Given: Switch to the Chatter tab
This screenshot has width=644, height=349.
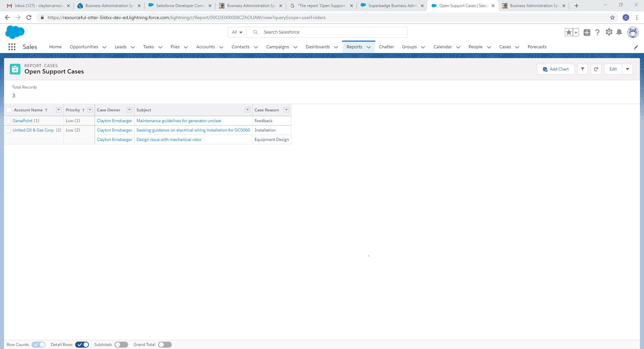Looking at the screenshot, I should click(386, 47).
